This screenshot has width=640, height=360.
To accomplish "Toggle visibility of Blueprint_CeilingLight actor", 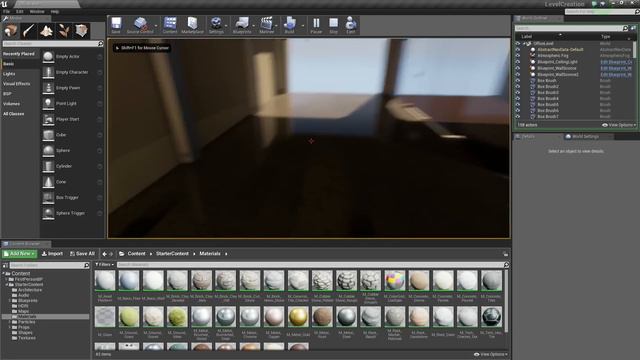I will point(518,62).
